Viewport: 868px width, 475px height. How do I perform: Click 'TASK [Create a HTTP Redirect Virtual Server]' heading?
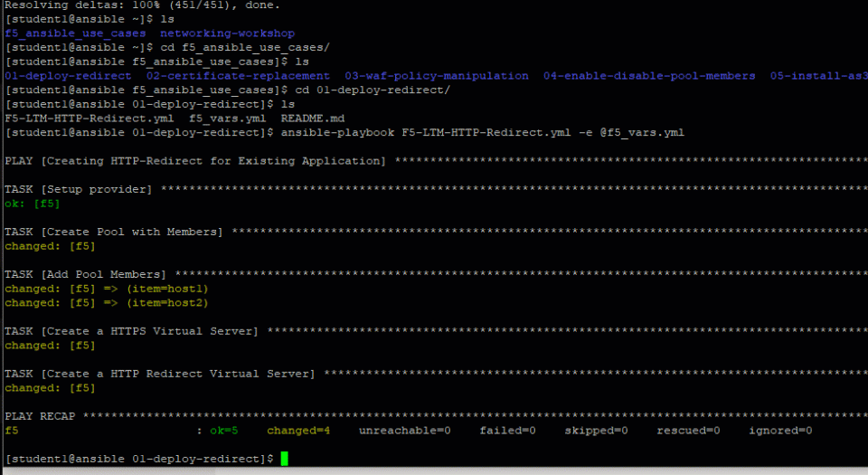(159, 374)
